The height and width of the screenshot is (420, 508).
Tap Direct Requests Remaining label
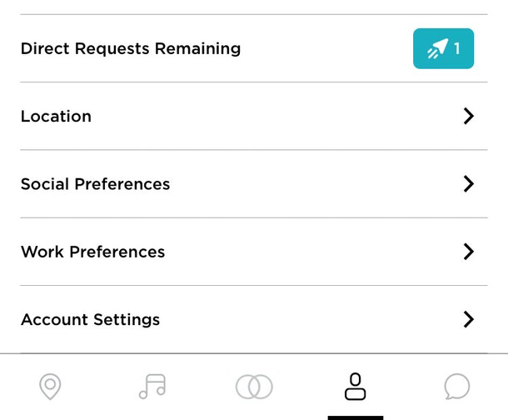131,49
